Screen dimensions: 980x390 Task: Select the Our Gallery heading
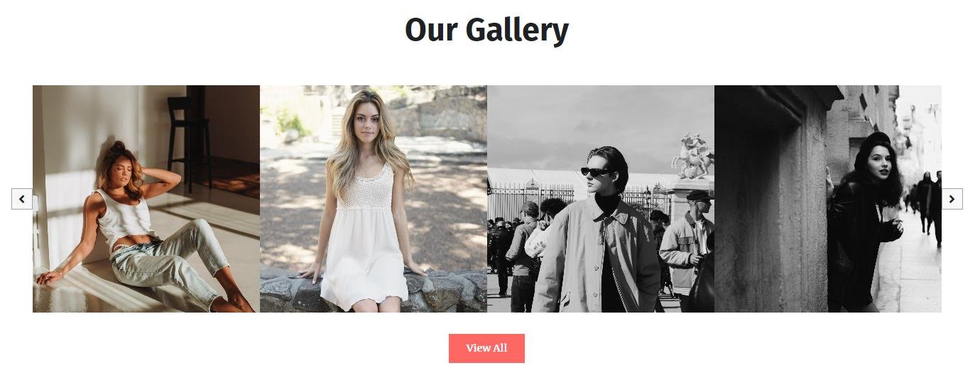486,30
